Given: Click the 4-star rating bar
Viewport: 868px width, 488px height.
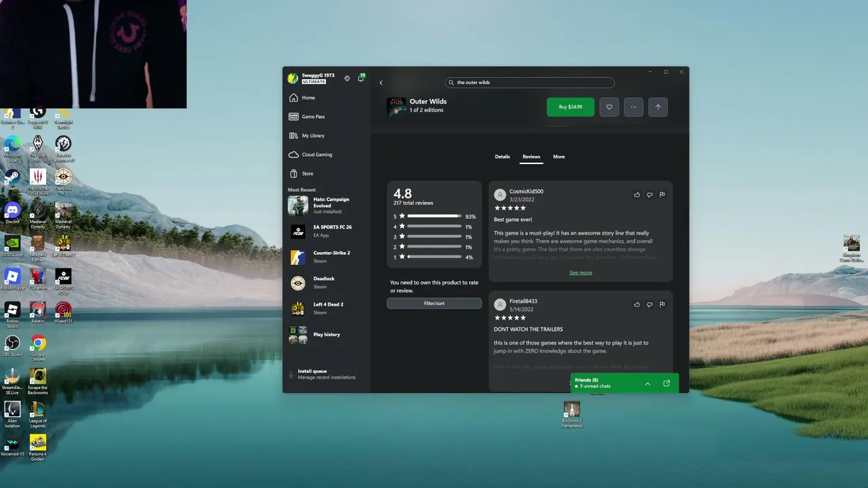Looking at the screenshot, I should [x=434, y=226].
